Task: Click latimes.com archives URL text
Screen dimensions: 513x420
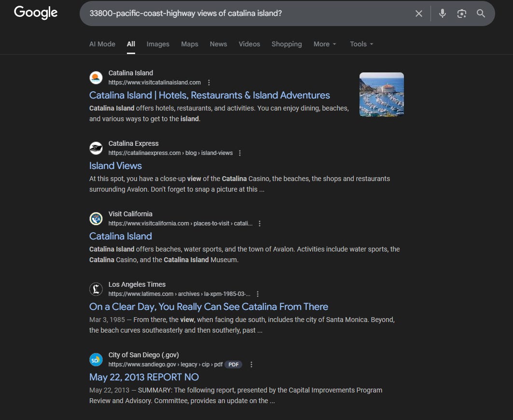Action: tap(180, 294)
